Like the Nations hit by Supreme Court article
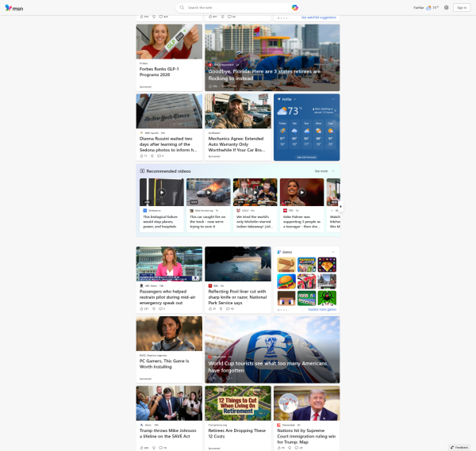 pos(279,448)
